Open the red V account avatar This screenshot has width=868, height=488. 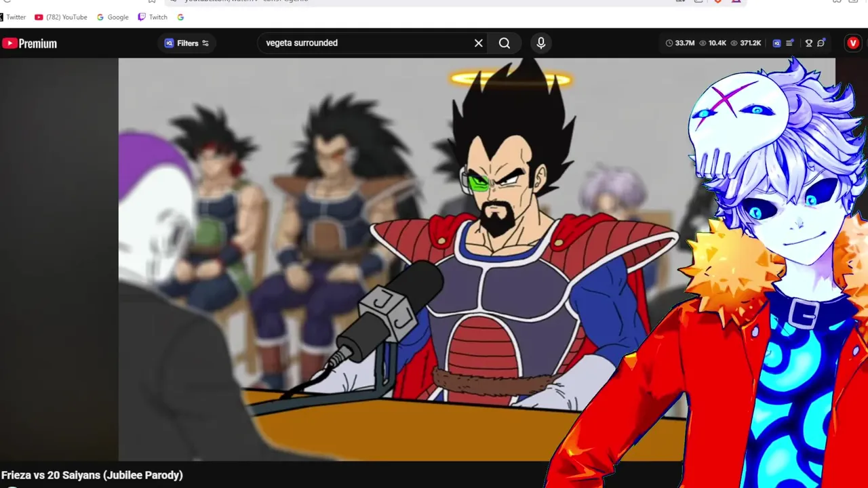(853, 43)
